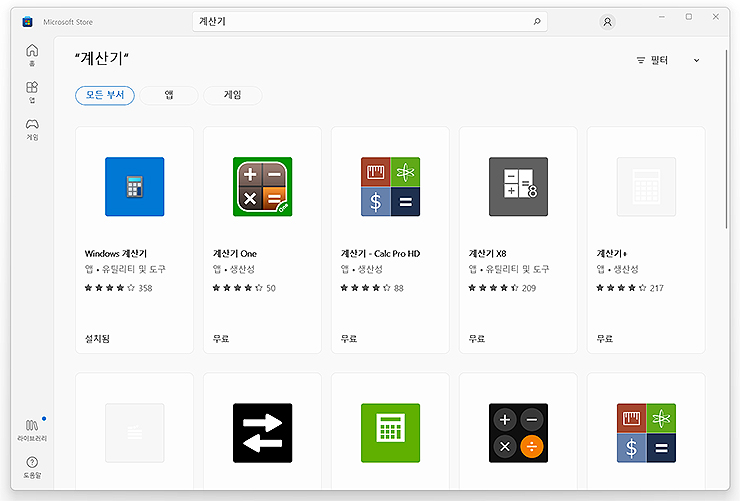
Task: Click 앱 • 생산성 under Calc Pro HD
Action: pyautogui.click(x=362, y=269)
